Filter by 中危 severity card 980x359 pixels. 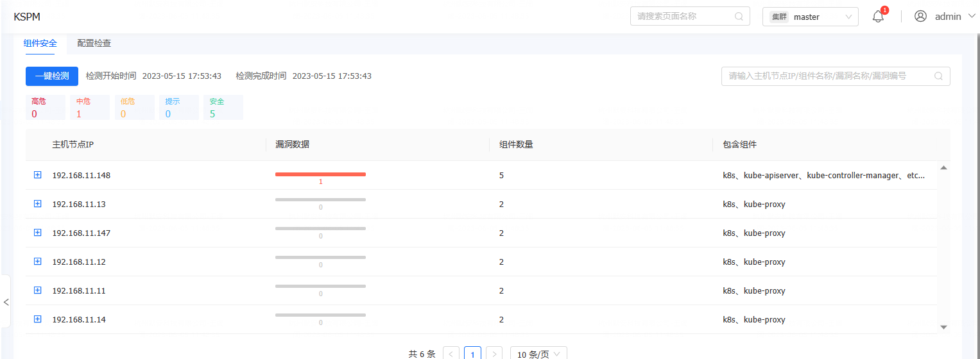pyautogui.click(x=89, y=108)
